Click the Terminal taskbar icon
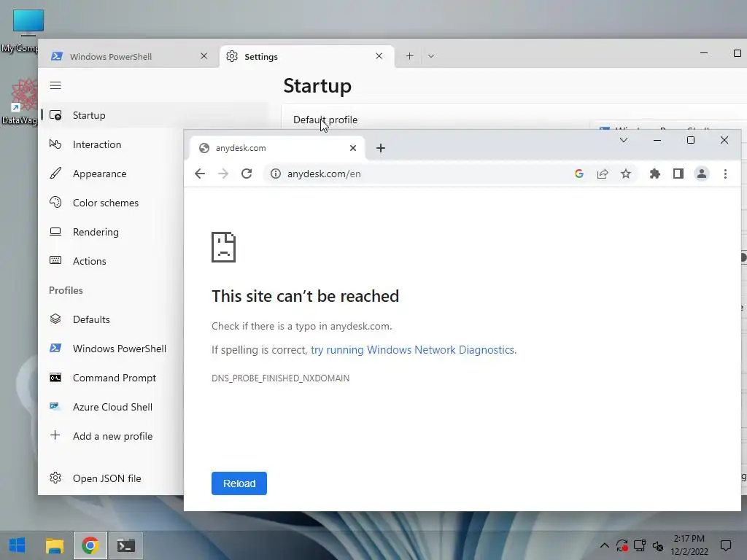Screen dimensions: 747x560 tap(126, 545)
